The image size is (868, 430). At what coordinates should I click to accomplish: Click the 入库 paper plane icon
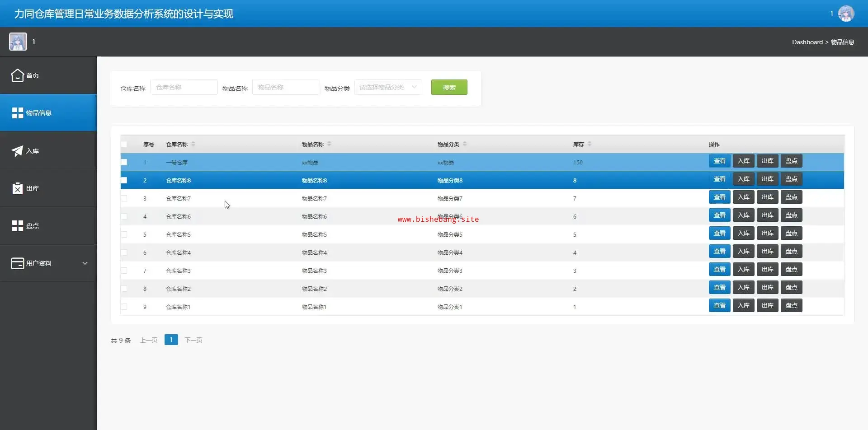click(17, 151)
